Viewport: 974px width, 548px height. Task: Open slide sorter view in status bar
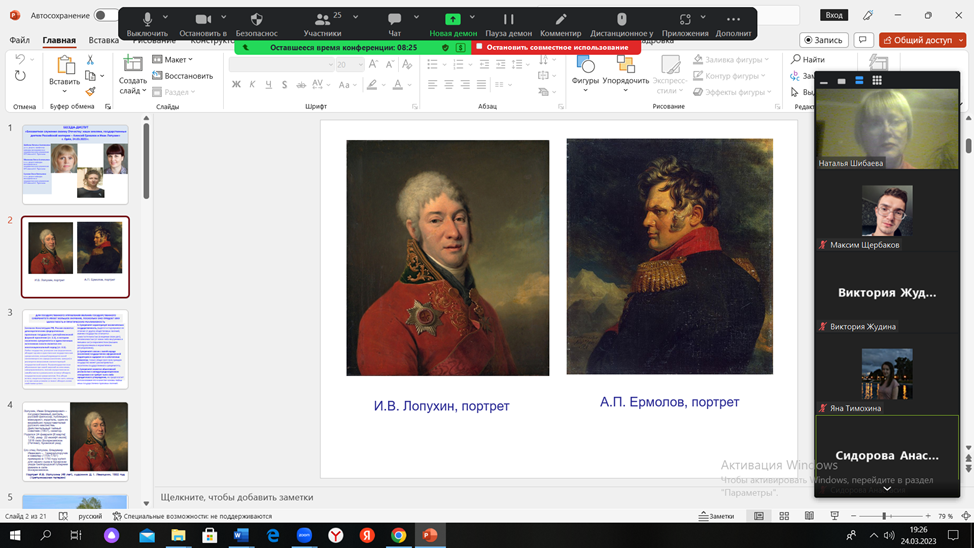pyautogui.click(x=784, y=516)
